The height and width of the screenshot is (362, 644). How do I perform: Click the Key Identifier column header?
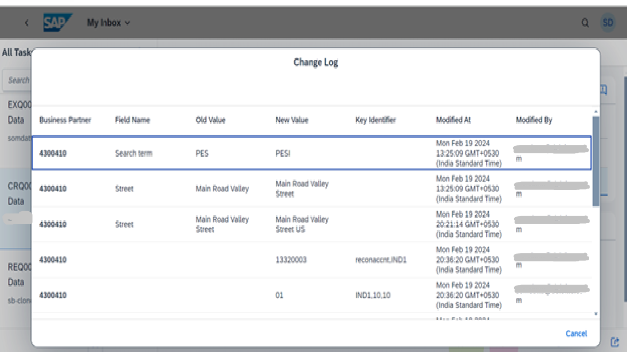375,120
